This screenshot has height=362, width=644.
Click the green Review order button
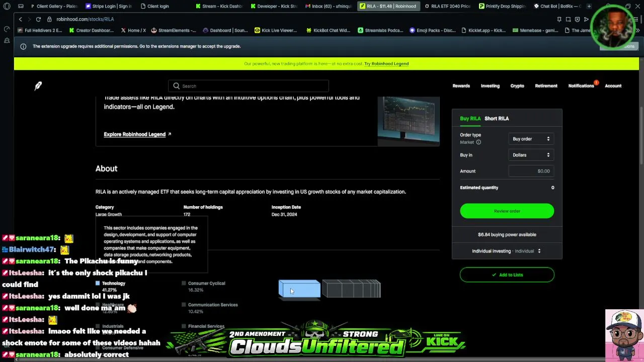(x=507, y=211)
